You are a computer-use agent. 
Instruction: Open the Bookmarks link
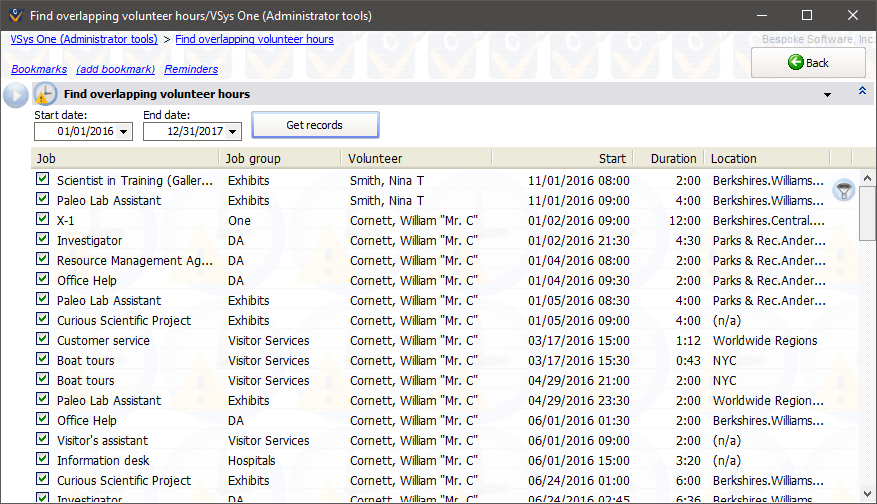pos(39,69)
